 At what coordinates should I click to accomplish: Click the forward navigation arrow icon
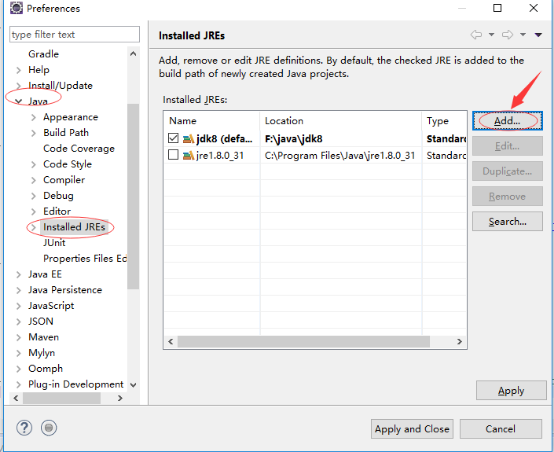pos(507,35)
